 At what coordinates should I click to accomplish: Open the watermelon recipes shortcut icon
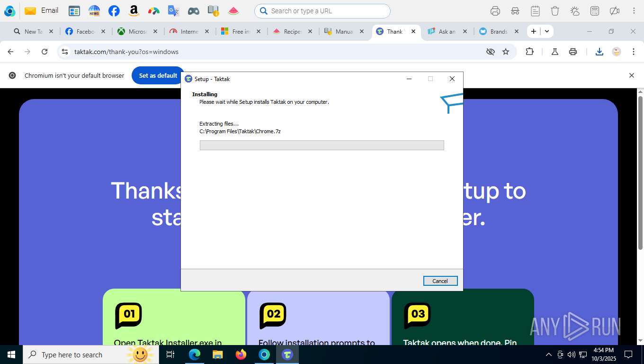point(233,11)
